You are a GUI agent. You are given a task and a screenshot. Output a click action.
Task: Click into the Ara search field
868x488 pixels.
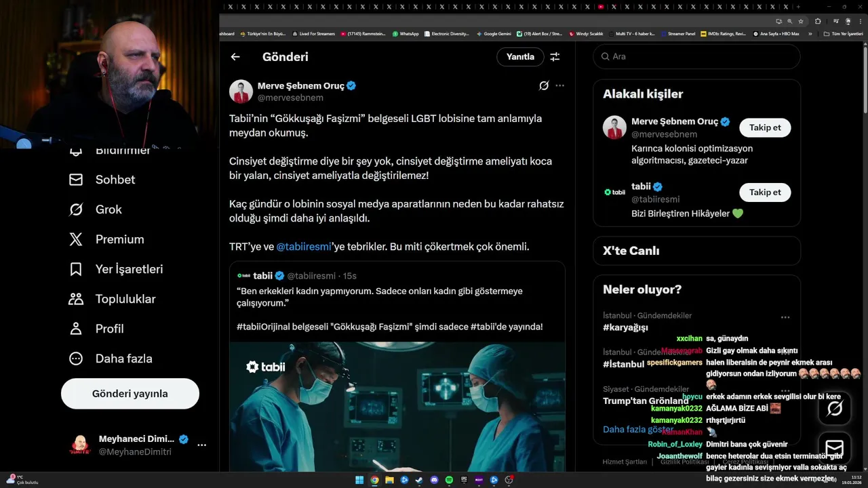click(696, 56)
